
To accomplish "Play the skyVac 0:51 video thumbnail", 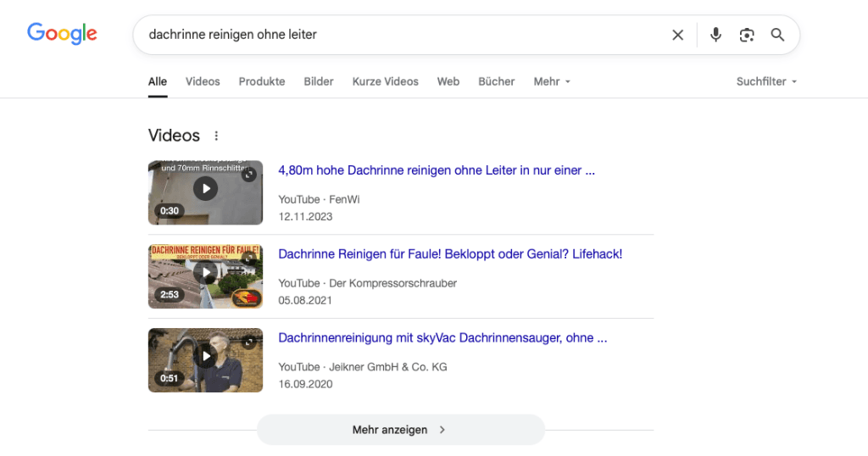I will point(205,356).
